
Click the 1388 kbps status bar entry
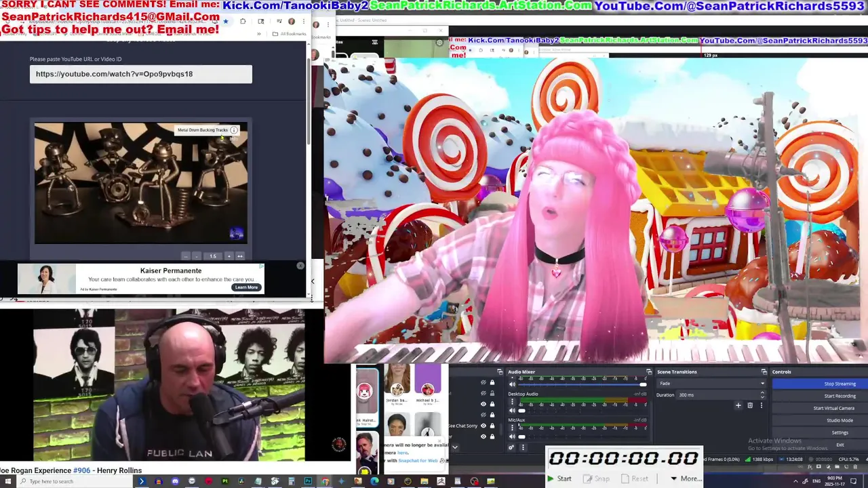click(x=759, y=459)
